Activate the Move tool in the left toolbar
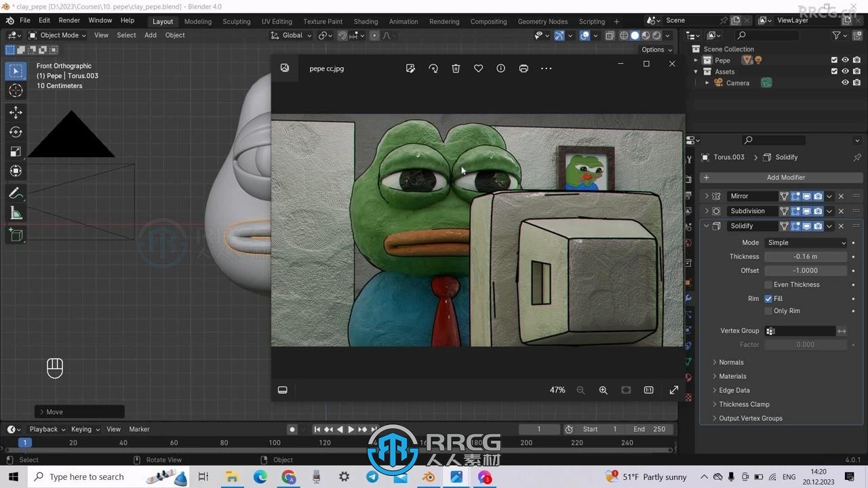 click(x=16, y=112)
